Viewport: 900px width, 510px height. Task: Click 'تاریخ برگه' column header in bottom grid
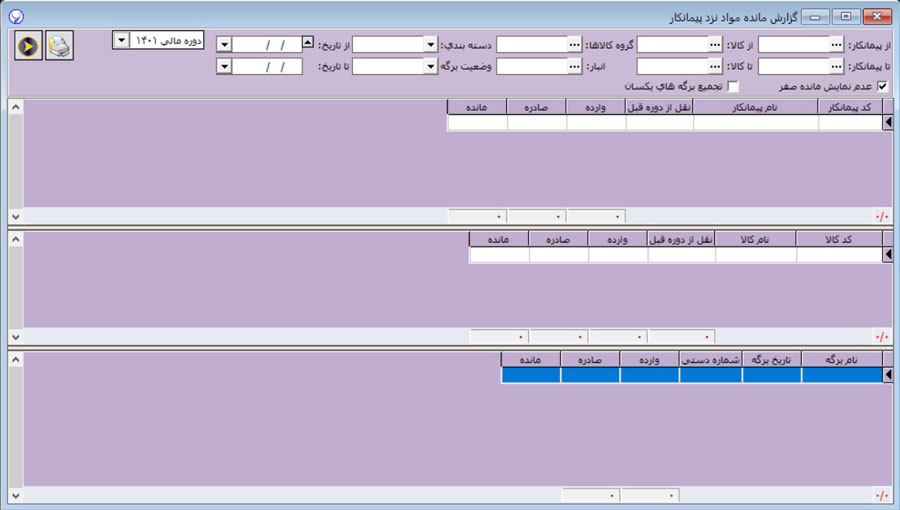tap(771, 358)
